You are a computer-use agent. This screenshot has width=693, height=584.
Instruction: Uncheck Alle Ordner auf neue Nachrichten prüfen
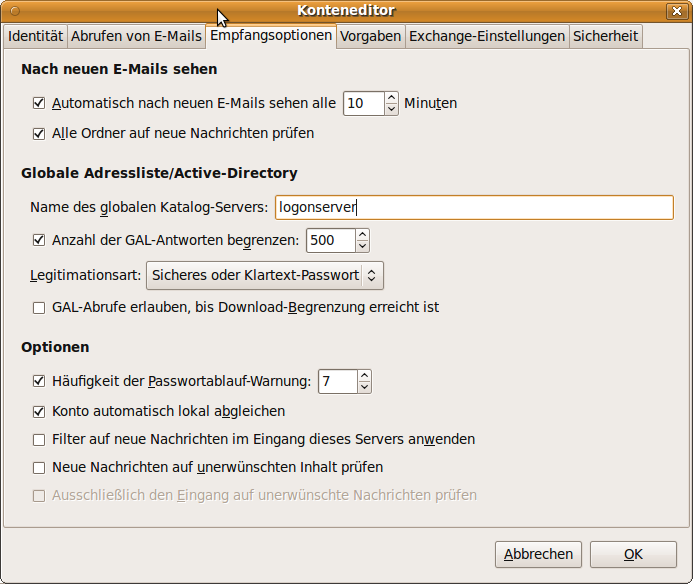(x=40, y=133)
